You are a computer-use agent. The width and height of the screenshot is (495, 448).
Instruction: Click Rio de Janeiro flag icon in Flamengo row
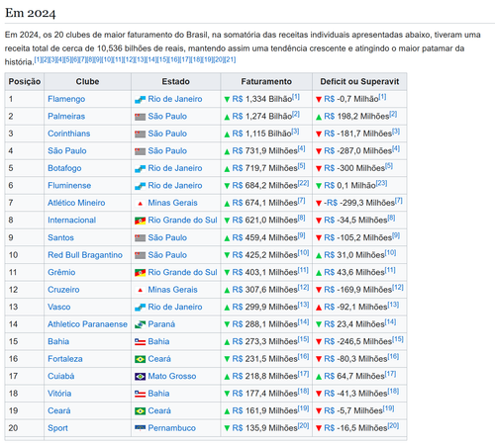tap(140, 100)
